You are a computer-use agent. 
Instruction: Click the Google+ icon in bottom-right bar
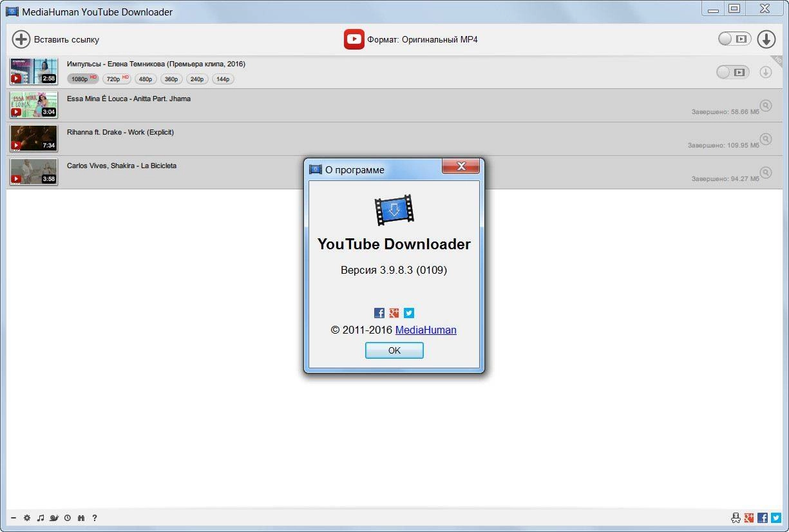coord(749,518)
